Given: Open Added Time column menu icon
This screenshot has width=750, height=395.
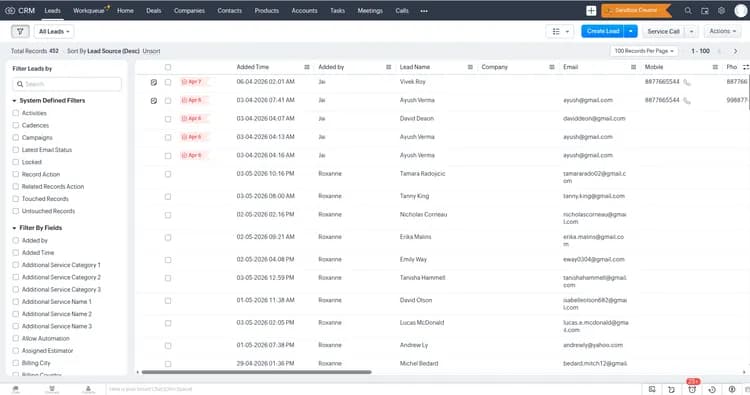Looking at the screenshot, I should (307, 67).
